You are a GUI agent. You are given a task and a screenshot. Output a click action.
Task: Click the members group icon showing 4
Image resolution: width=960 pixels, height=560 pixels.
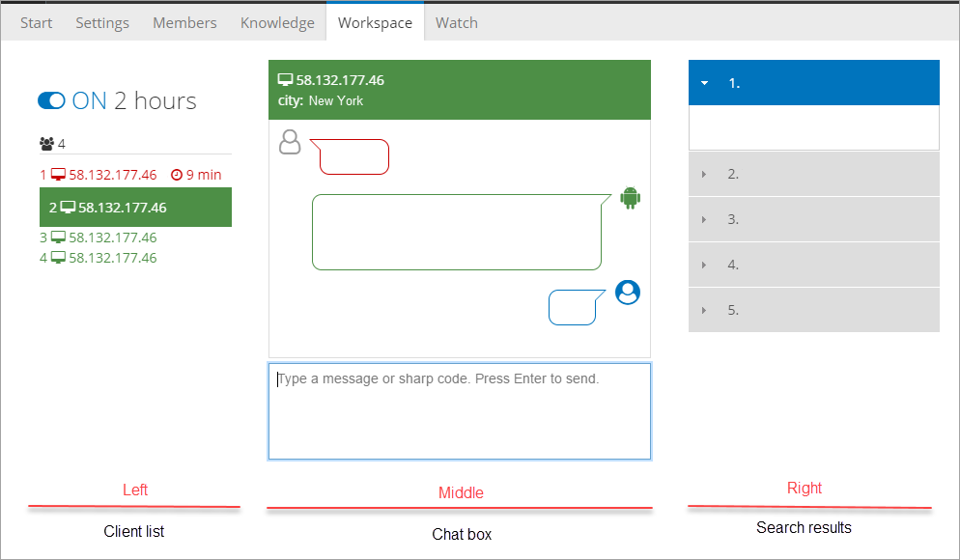(x=46, y=144)
